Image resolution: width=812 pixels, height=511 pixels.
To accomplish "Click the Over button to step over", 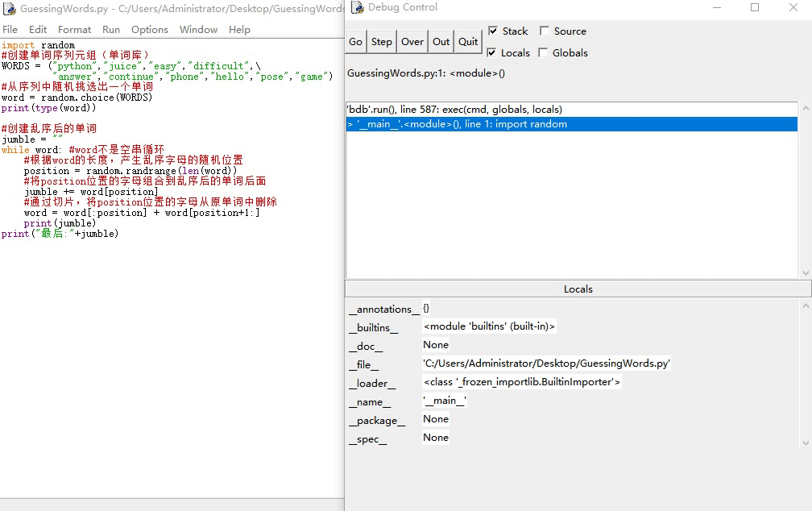I will point(412,42).
